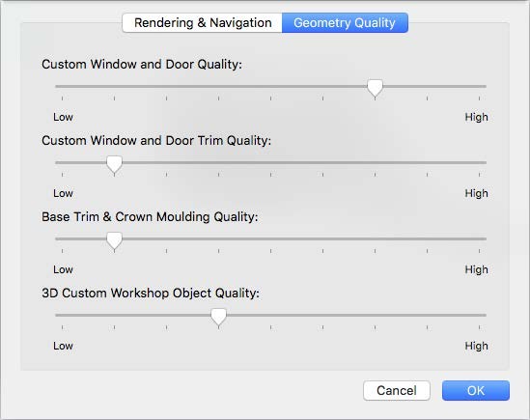Select the Geometry Quality tab

click(x=345, y=23)
